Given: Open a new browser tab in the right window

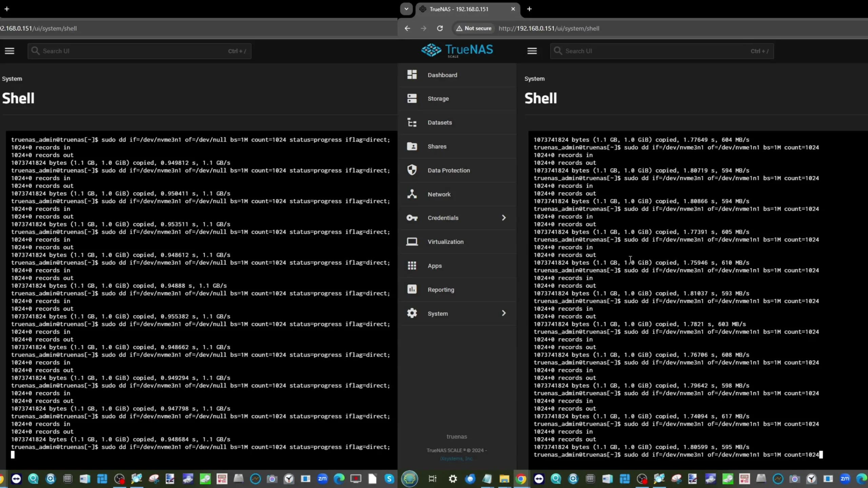Looking at the screenshot, I should tap(529, 9).
